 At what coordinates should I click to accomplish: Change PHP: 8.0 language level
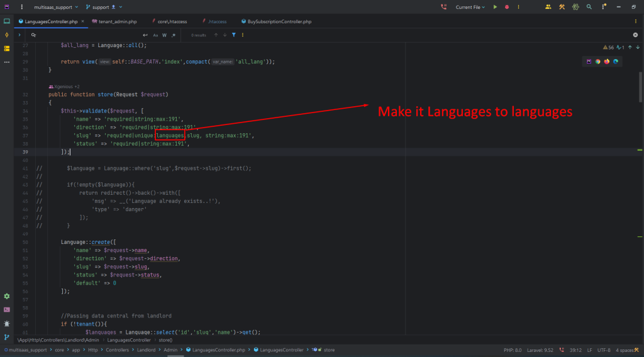tap(513, 350)
